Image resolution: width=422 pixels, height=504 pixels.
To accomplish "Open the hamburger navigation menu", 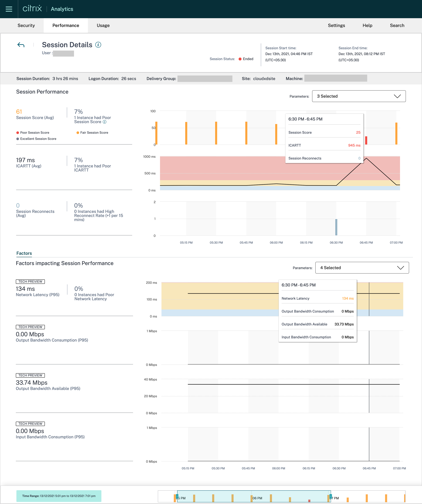I will tap(9, 9).
